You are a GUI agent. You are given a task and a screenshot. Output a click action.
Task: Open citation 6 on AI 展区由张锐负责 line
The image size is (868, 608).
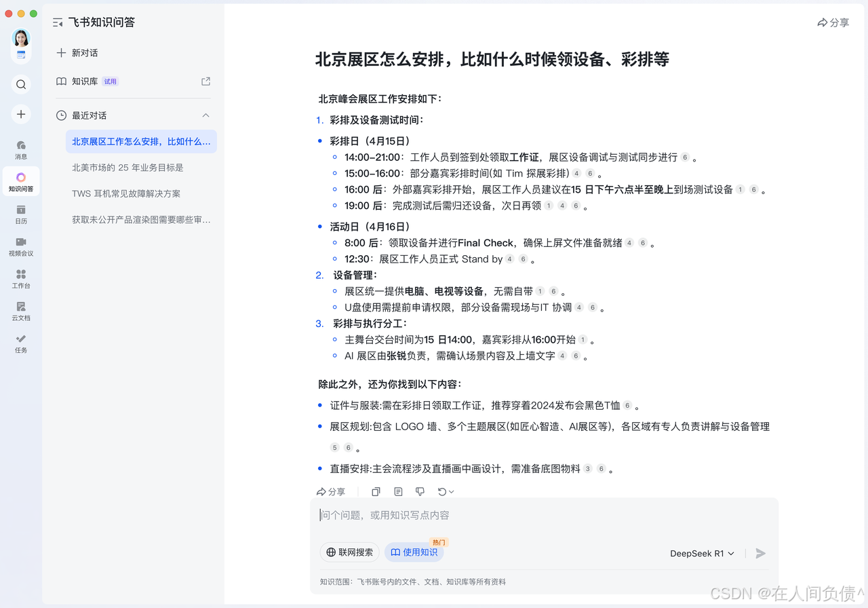point(576,356)
